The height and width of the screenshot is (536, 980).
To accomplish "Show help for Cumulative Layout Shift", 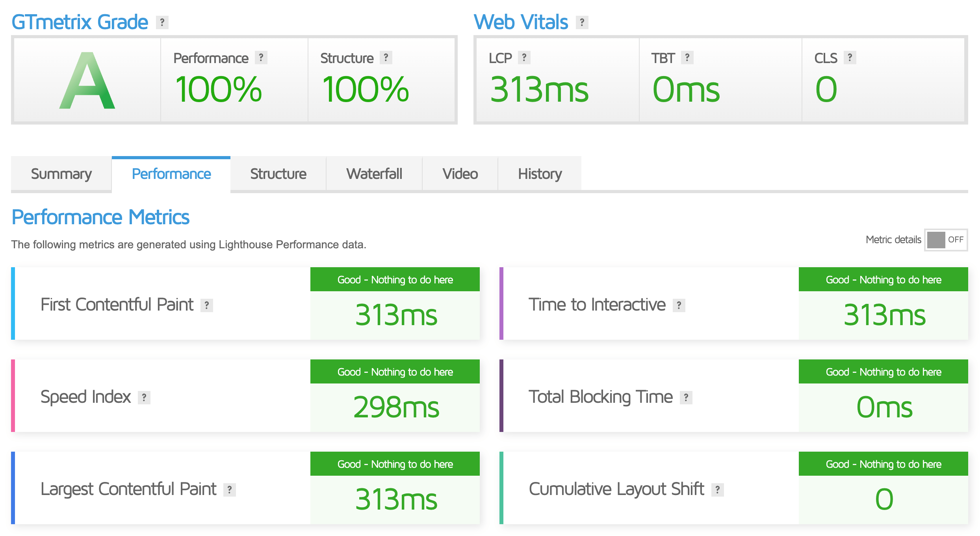I will (x=717, y=490).
